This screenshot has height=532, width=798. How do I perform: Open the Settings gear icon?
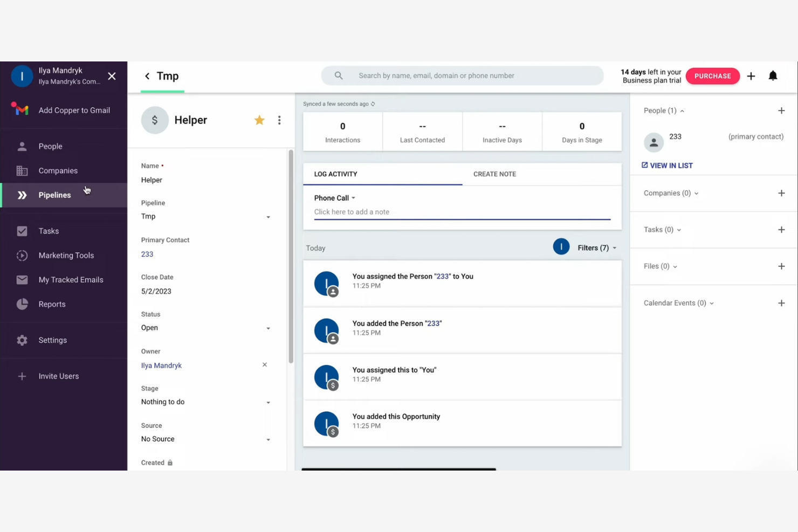(x=22, y=340)
